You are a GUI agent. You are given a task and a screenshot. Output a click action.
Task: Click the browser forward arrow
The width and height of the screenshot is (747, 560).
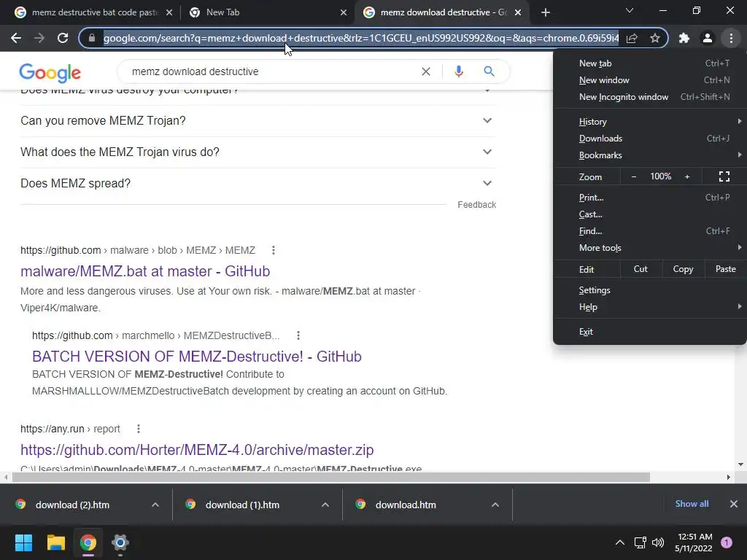click(x=39, y=38)
